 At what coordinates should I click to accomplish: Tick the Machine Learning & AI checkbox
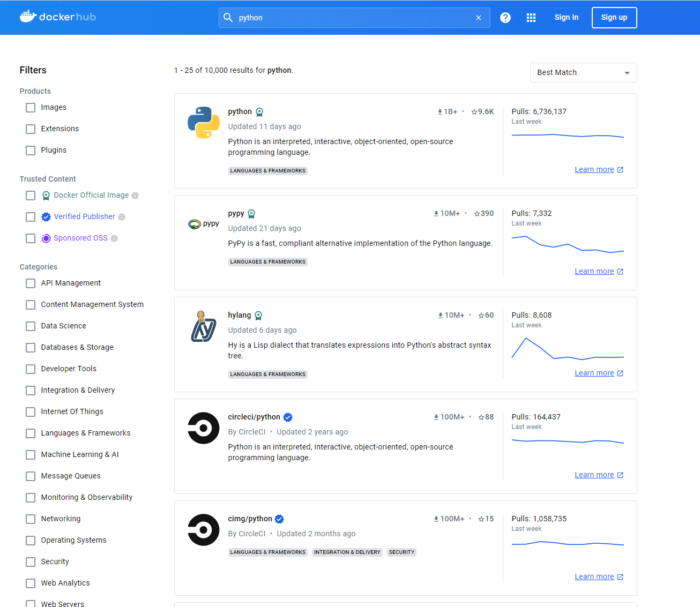(31, 455)
